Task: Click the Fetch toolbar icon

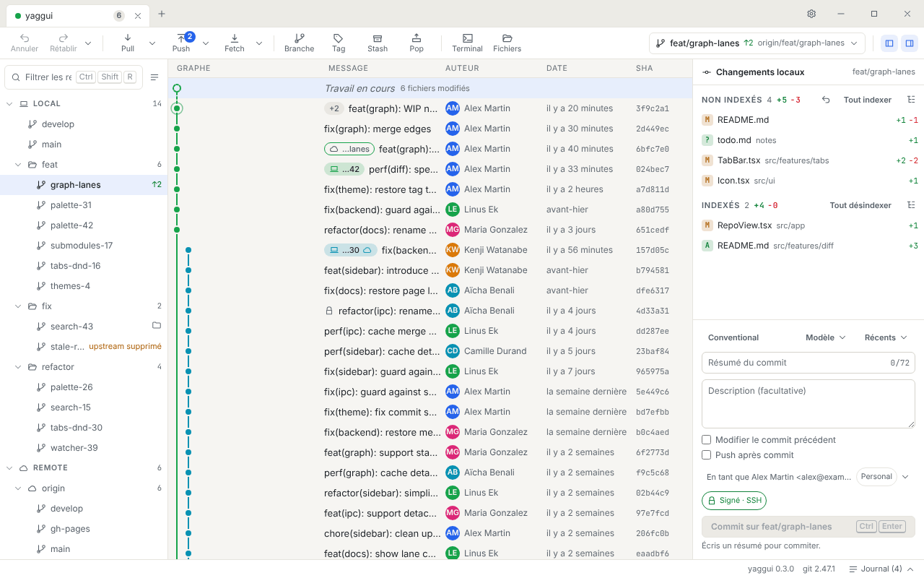Action: tap(235, 38)
